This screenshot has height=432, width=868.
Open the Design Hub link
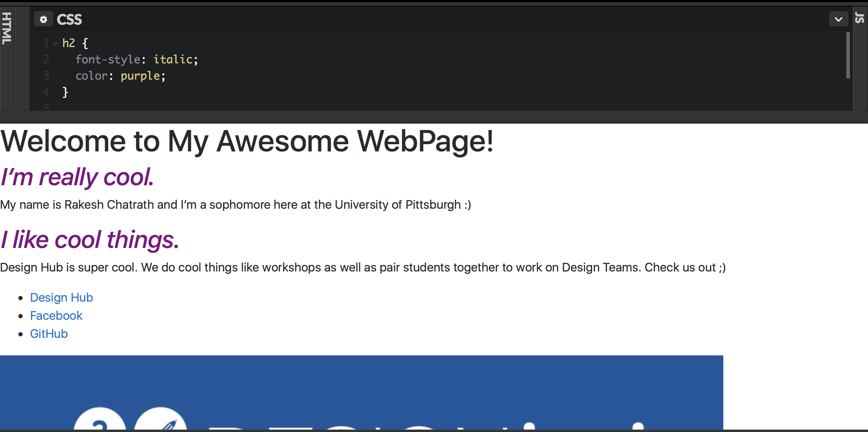pyautogui.click(x=61, y=297)
